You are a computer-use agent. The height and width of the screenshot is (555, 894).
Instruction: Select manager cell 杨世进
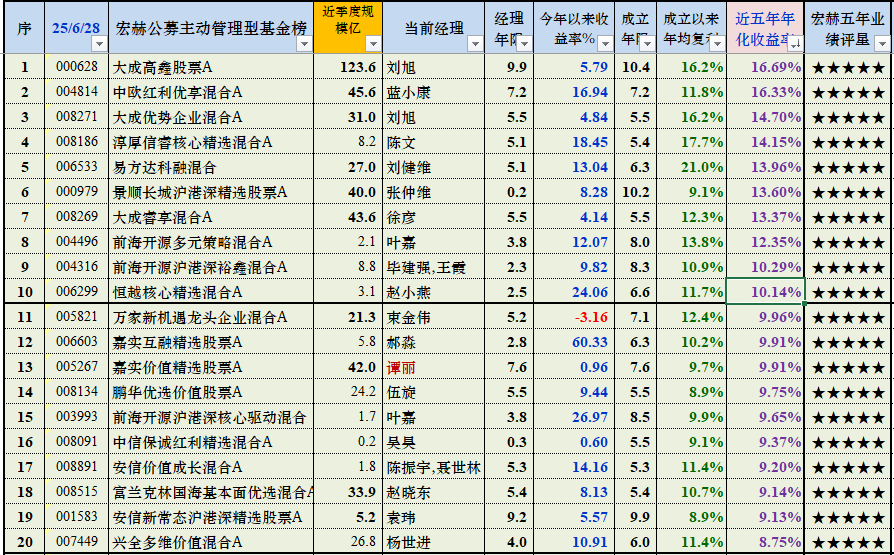click(x=433, y=542)
